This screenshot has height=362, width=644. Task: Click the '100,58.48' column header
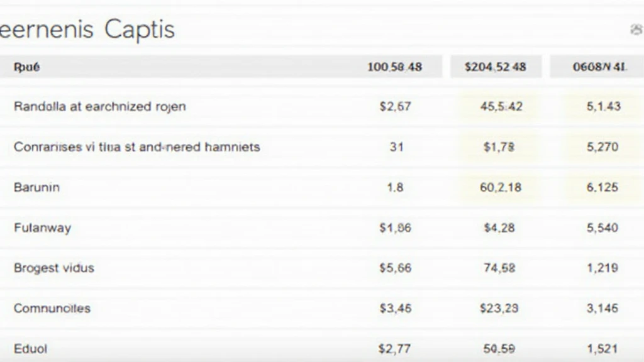(394, 67)
